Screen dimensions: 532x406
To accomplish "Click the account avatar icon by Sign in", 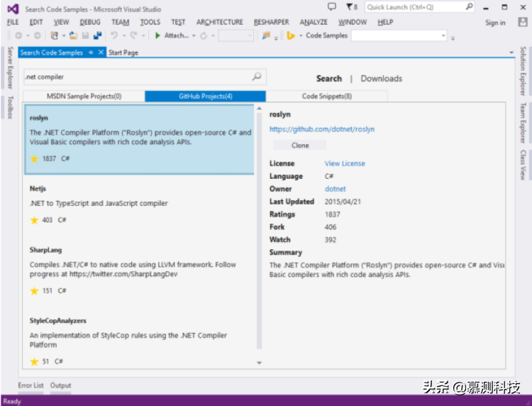I will 523,23.
